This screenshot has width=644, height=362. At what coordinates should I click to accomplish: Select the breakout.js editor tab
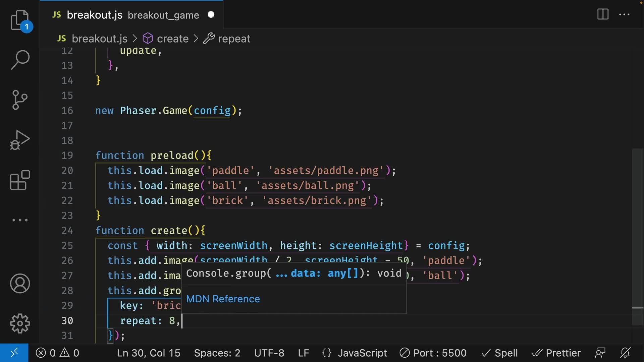pos(131,14)
